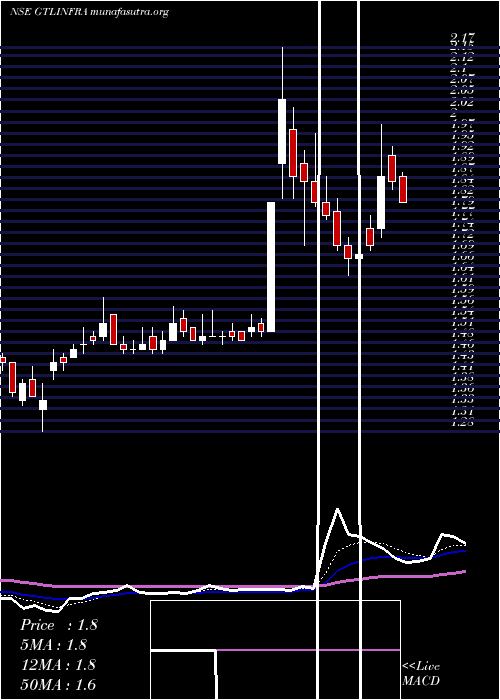Click the 2.12 price axis label

(462, 58)
